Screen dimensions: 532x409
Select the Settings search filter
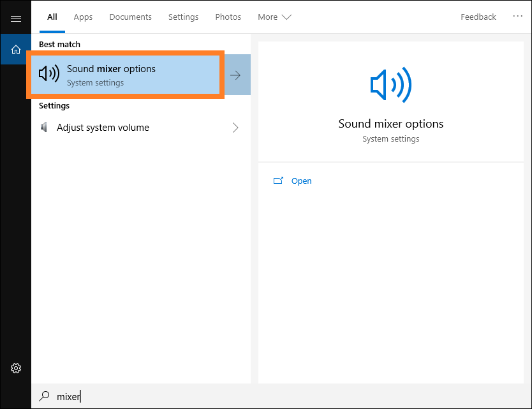click(x=183, y=17)
